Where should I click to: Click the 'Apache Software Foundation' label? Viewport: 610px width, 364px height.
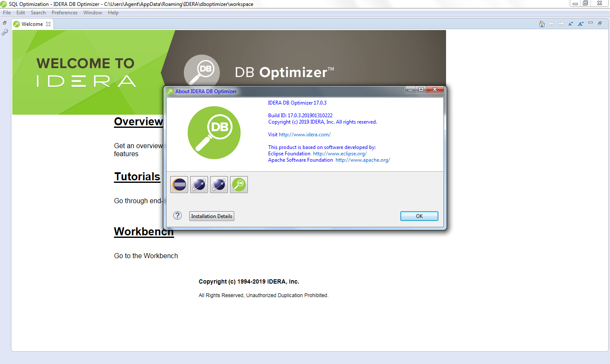[300, 160]
